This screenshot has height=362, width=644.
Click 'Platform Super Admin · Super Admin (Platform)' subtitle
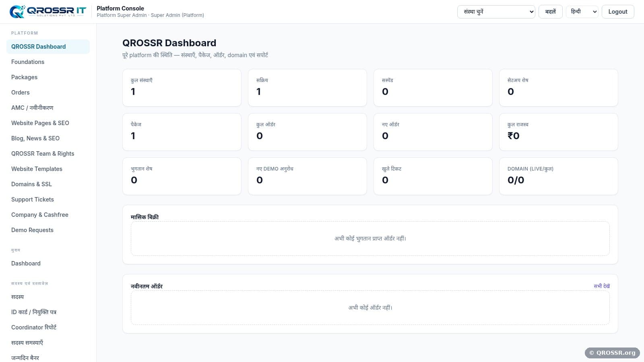pyautogui.click(x=150, y=15)
